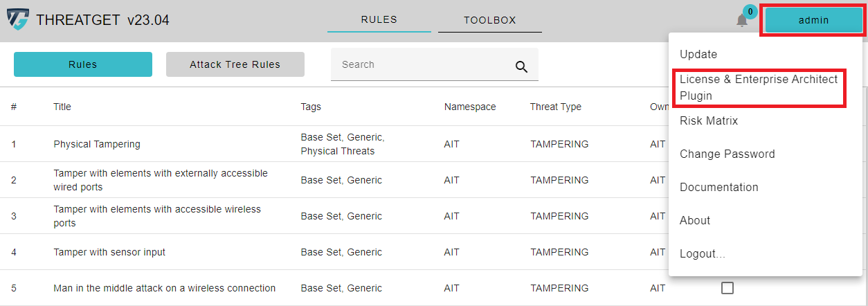This screenshot has height=306, width=868.
Task: Select the About menu item
Action: [695, 220]
